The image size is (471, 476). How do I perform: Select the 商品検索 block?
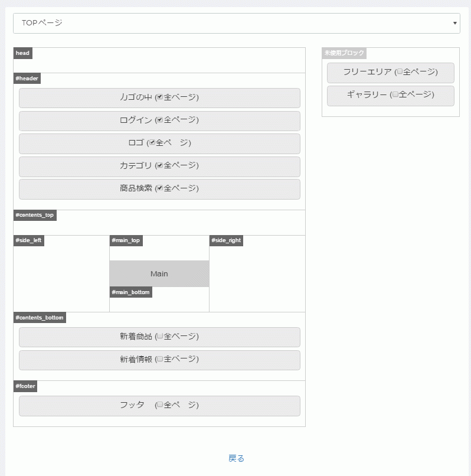(x=159, y=189)
